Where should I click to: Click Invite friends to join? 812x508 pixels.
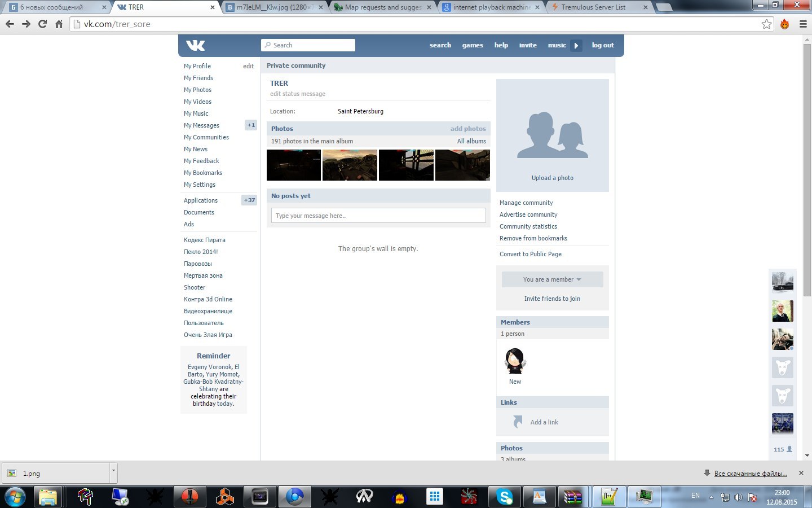point(552,299)
